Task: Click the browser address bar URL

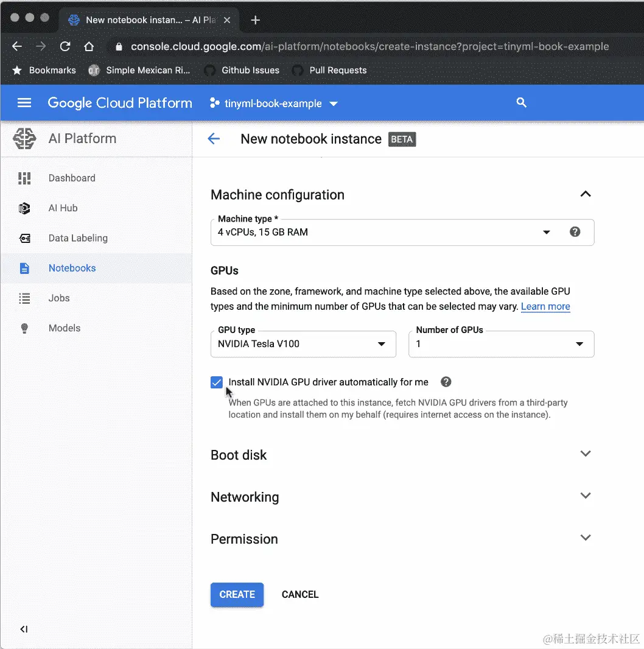Action: click(369, 46)
